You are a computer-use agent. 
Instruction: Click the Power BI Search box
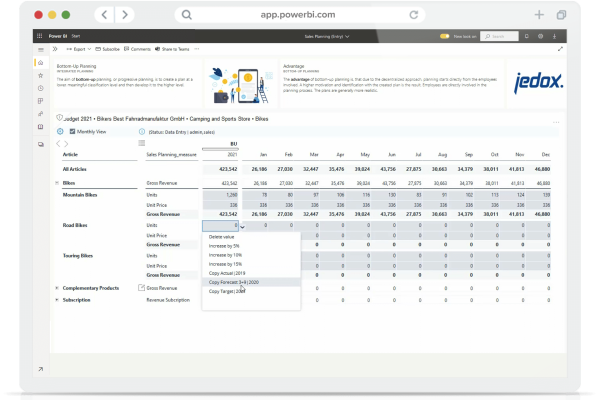point(499,36)
